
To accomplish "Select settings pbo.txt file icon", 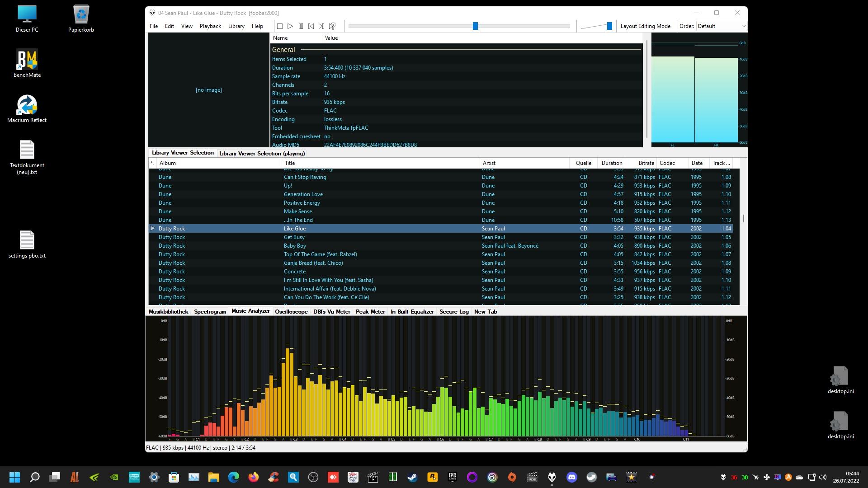I will tap(27, 244).
